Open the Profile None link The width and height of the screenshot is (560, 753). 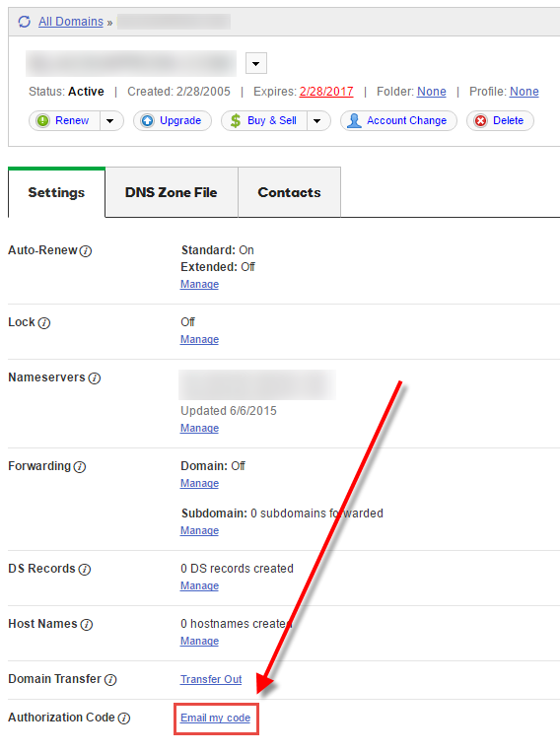[x=524, y=92]
